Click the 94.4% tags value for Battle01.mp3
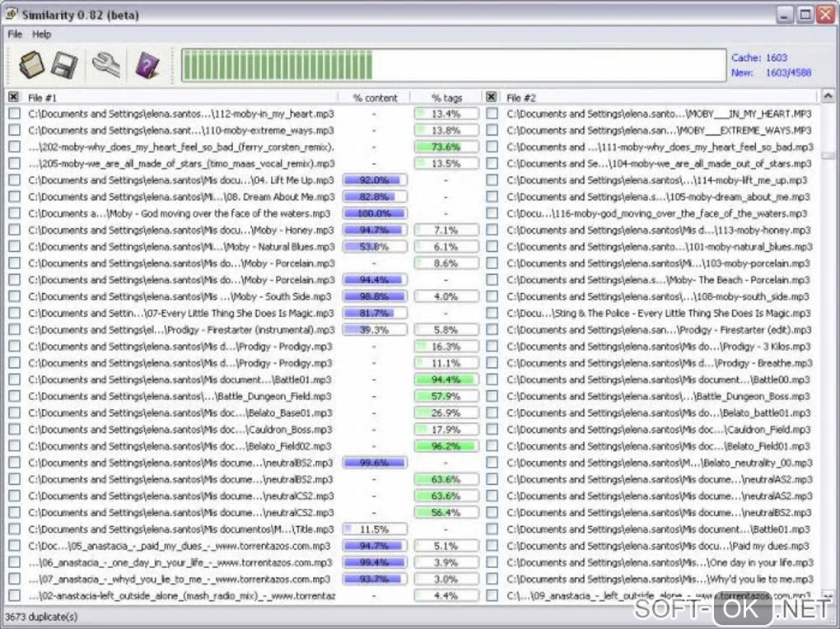Screen dimensions: 840x629 pyautogui.click(x=446, y=380)
